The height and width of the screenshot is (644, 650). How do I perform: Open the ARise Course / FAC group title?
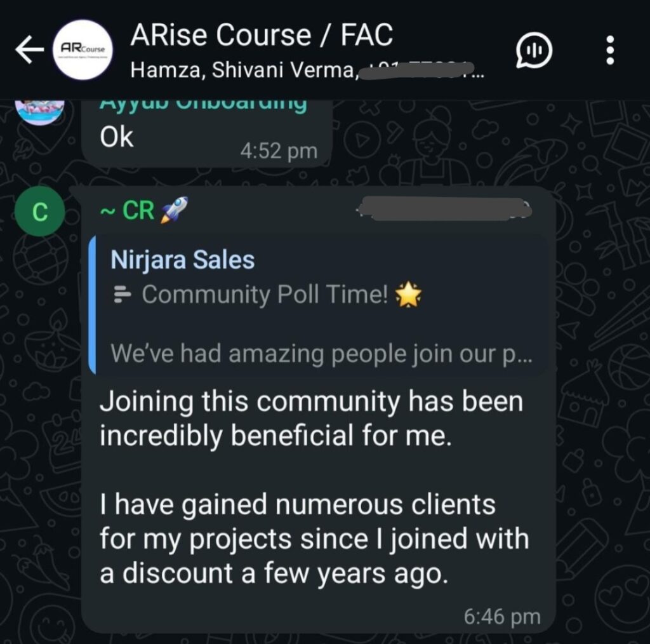click(262, 34)
